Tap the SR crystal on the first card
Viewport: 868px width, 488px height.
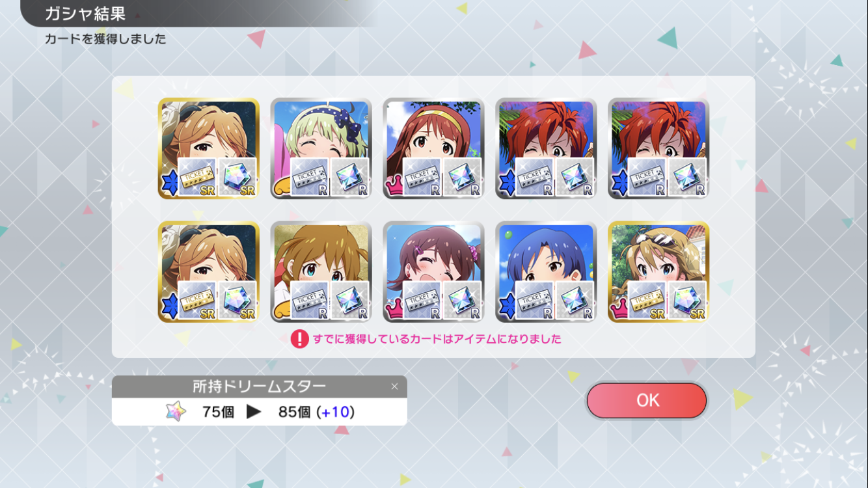point(237,177)
